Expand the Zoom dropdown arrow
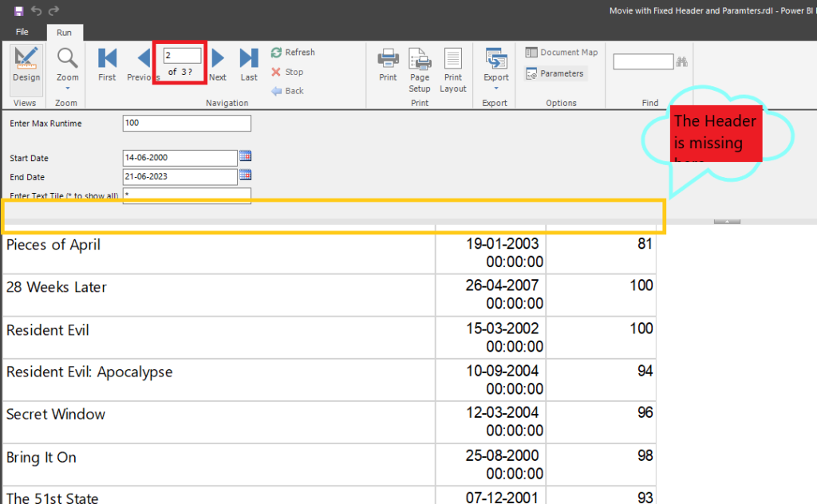The height and width of the screenshot is (504, 817). 68,88
